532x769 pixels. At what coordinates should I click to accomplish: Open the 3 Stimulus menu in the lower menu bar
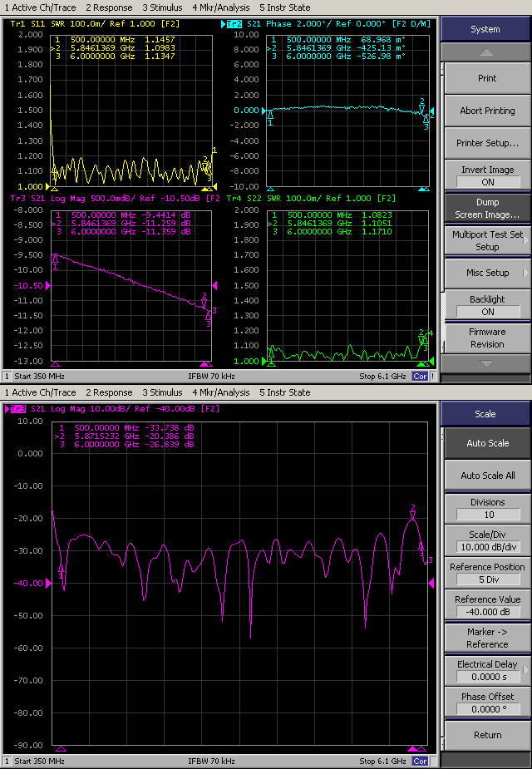(162, 392)
